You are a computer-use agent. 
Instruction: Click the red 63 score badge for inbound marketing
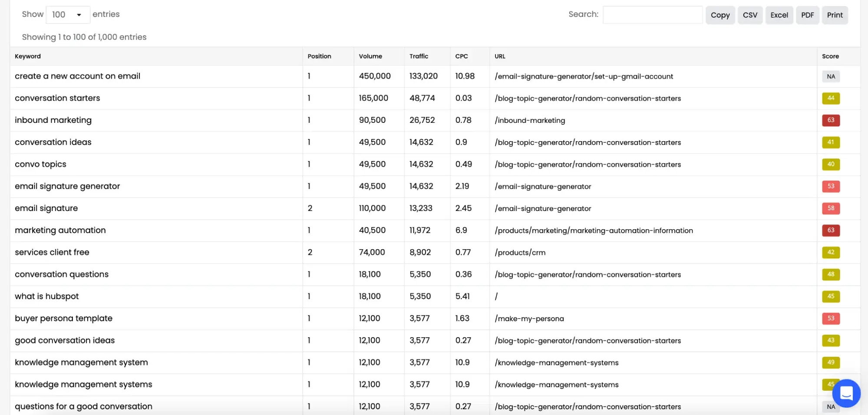coord(830,120)
